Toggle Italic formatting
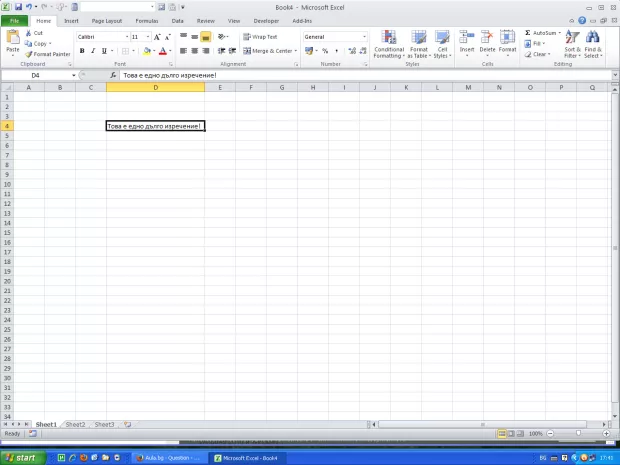Screen dimensions: 620x465 click(93, 51)
